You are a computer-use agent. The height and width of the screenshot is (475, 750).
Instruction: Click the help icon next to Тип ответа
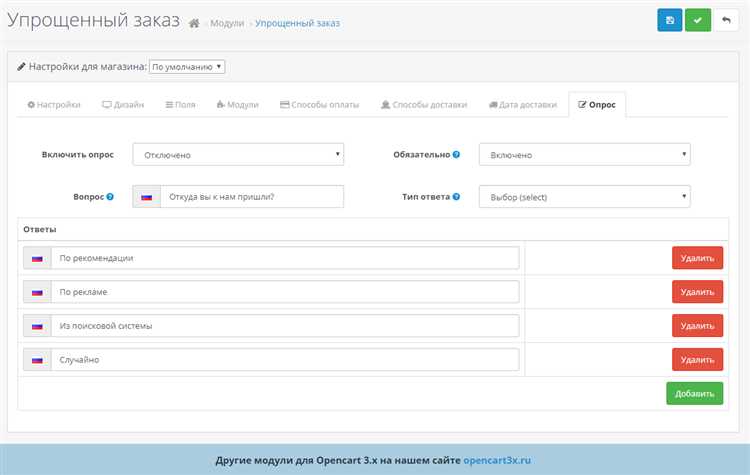click(456, 197)
